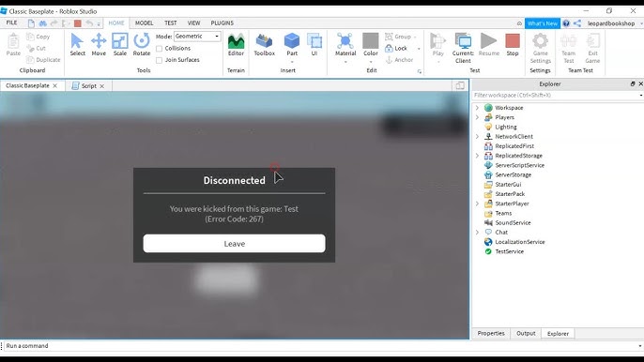Open the Color swatch picker
This screenshot has height=362, width=644.
click(371, 45)
